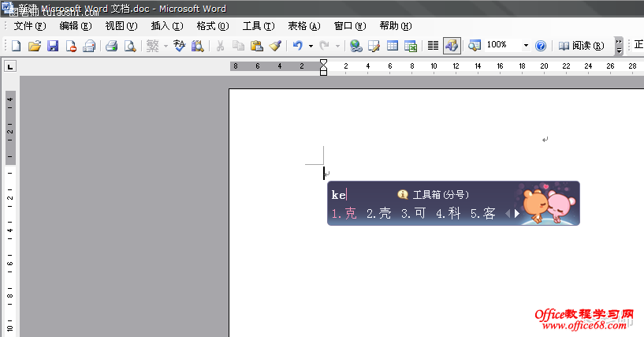644x337 pixels.
Task: Click the indent marker on horizontal ruler
Action: point(324,67)
